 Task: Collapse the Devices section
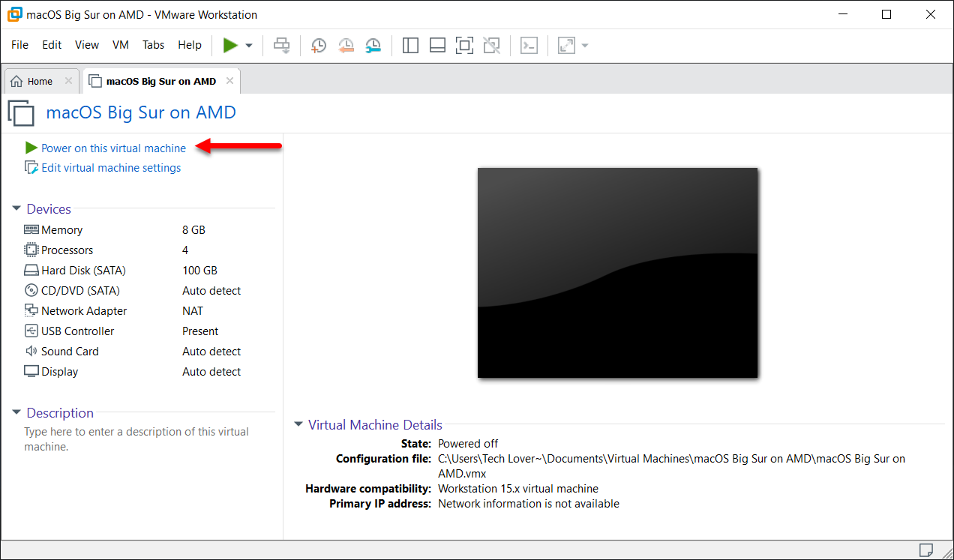click(16, 209)
